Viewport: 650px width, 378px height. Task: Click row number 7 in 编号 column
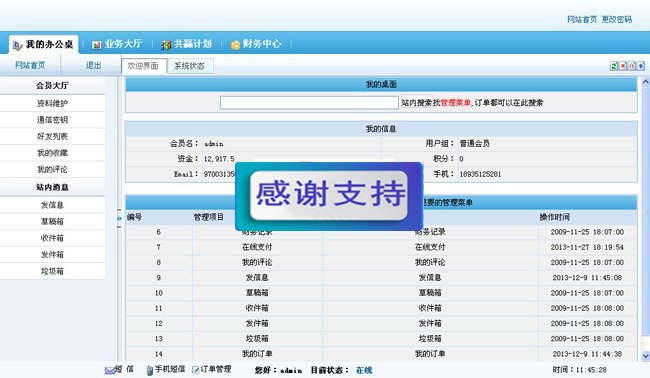pos(159,247)
